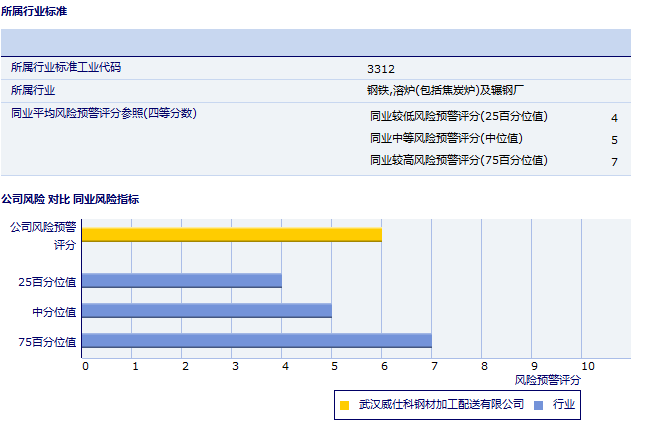Click the 风险预警评分 axis title

pyautogui.click(x=547, y=380)
